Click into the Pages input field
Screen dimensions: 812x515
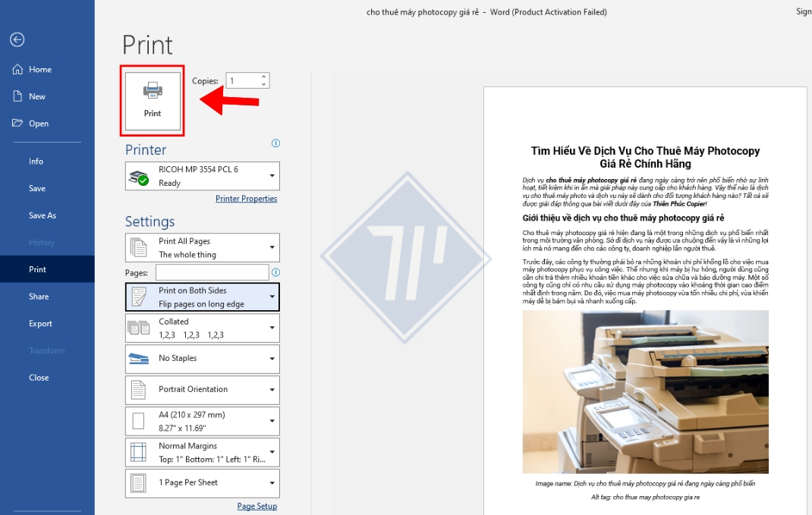(212, 272)
